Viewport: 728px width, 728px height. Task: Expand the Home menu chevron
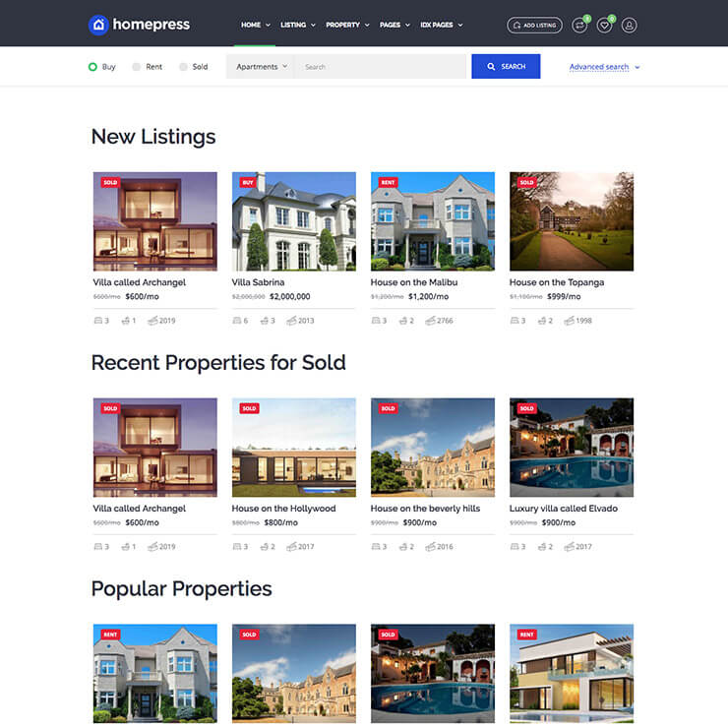pyautogui.click(x=268, y=25)
